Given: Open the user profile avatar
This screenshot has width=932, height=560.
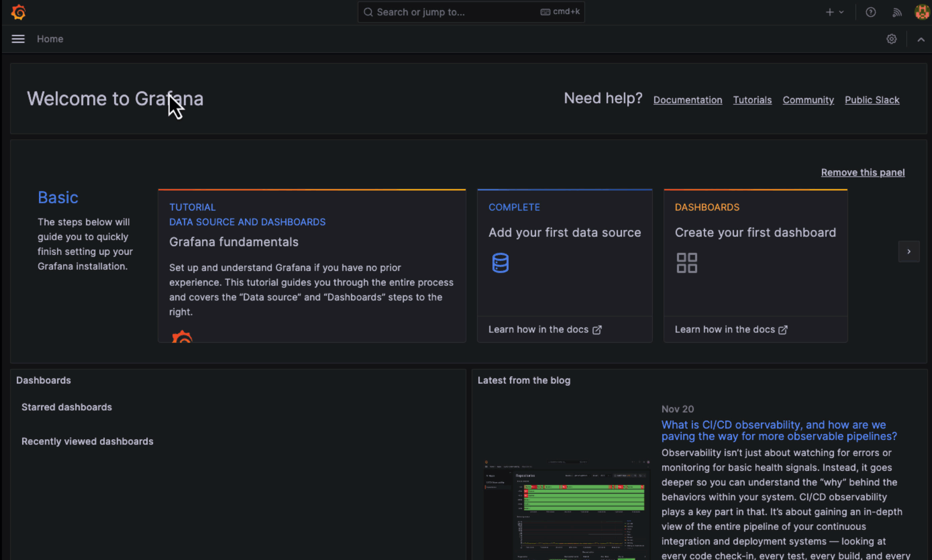Looking at the screenshot, I should [921, 12].
